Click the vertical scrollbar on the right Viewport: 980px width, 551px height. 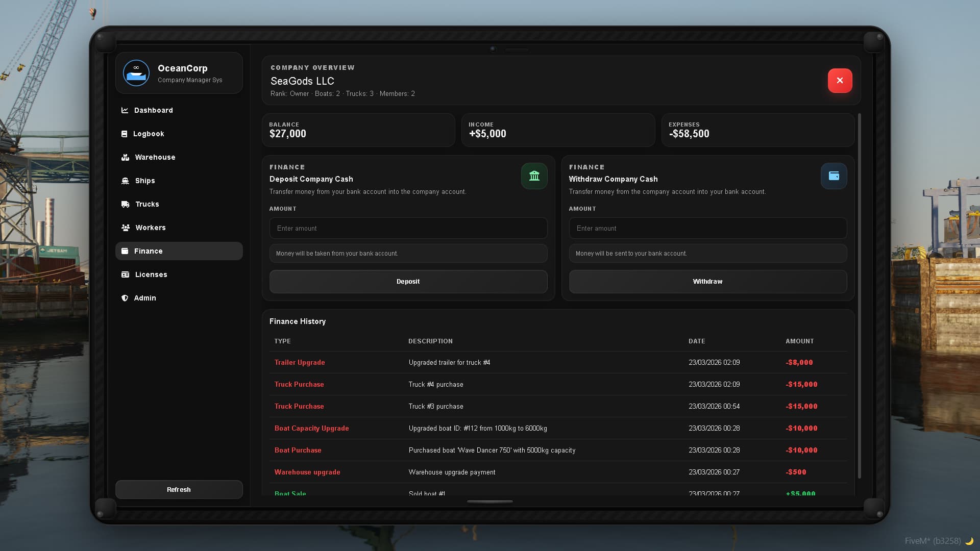click(859, 296)
